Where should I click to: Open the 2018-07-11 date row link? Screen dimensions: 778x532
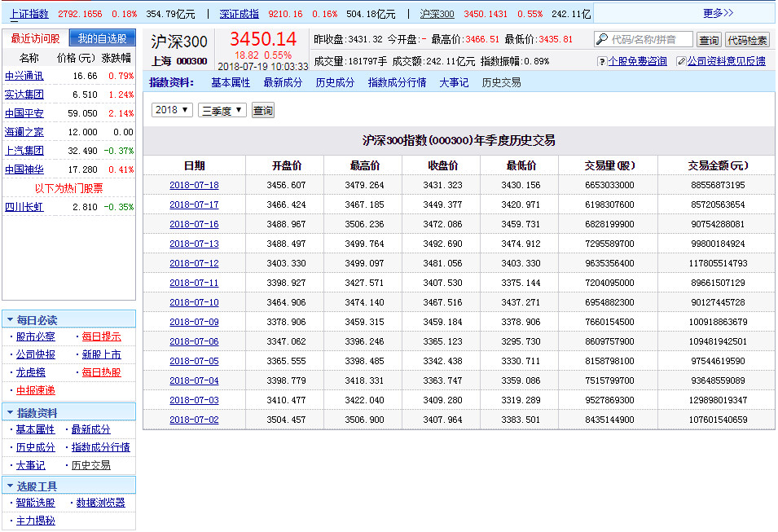click(x=194, y=283)
